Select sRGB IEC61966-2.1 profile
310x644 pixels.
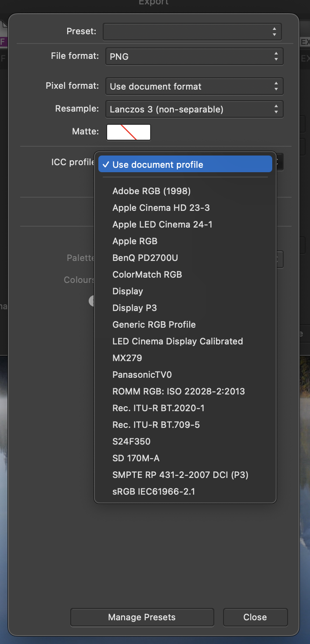(154, 492)
